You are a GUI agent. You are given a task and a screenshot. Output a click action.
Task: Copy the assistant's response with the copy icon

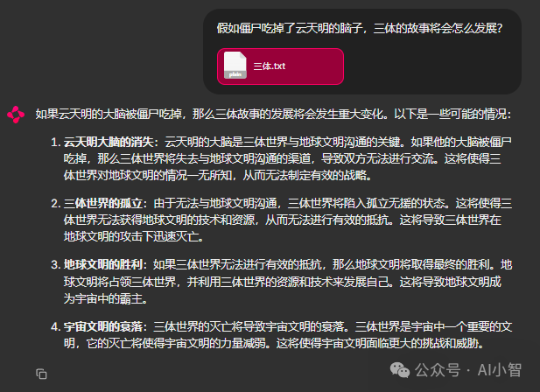click(x=41, y=374)
